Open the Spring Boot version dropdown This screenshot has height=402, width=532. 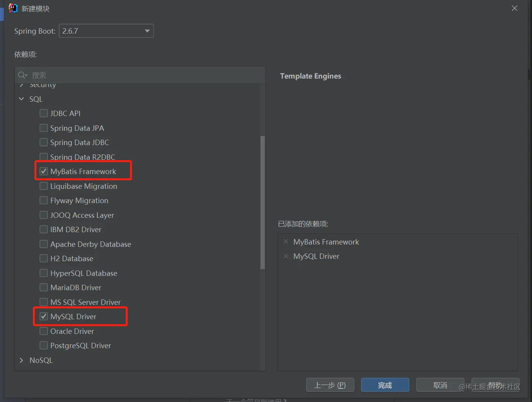[106, 31]
